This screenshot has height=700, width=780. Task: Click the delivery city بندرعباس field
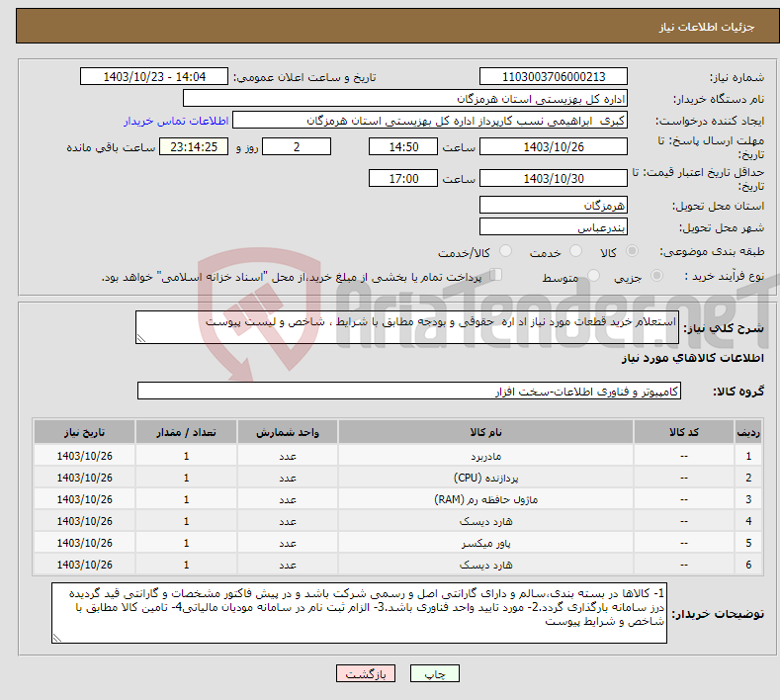(x=554, y=226)
